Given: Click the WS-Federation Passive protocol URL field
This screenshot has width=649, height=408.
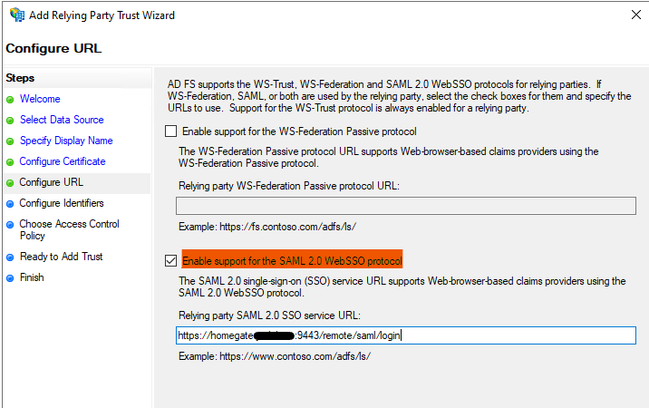Looking at the screenshot, I should (x=405, y=206).
